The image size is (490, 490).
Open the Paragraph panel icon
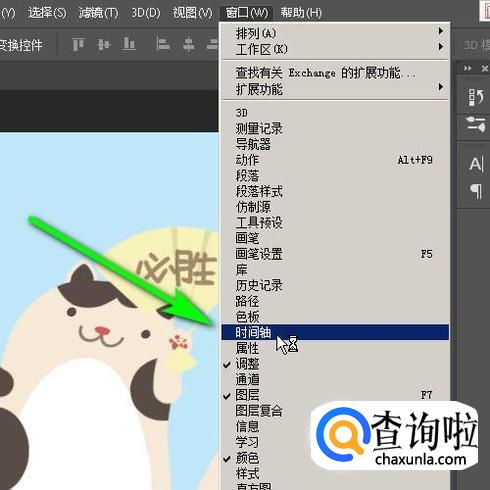[476, 191]
